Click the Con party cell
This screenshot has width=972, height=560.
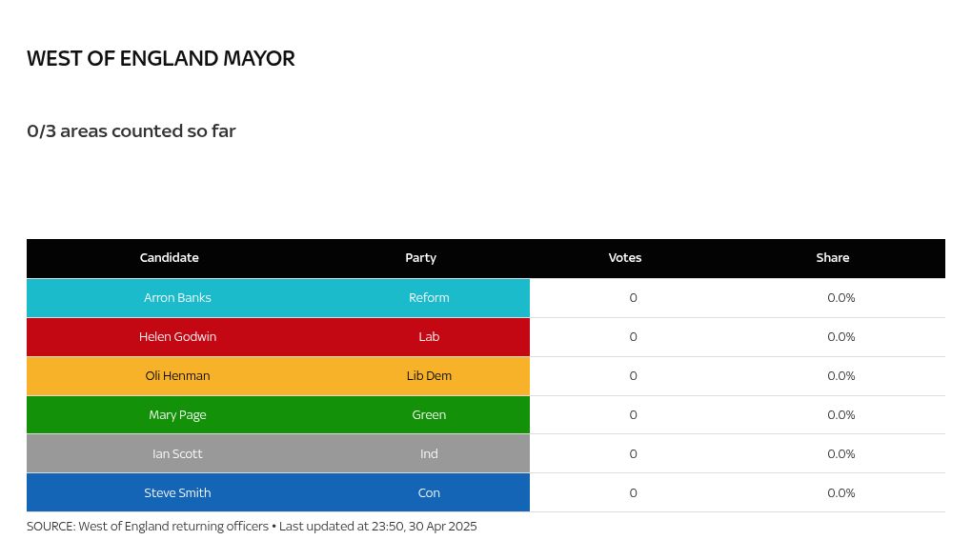(x=429, y=493)
